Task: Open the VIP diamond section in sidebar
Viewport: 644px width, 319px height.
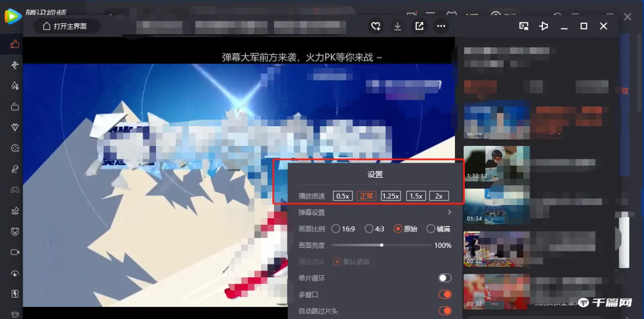Action: click(x=15, y=127)
